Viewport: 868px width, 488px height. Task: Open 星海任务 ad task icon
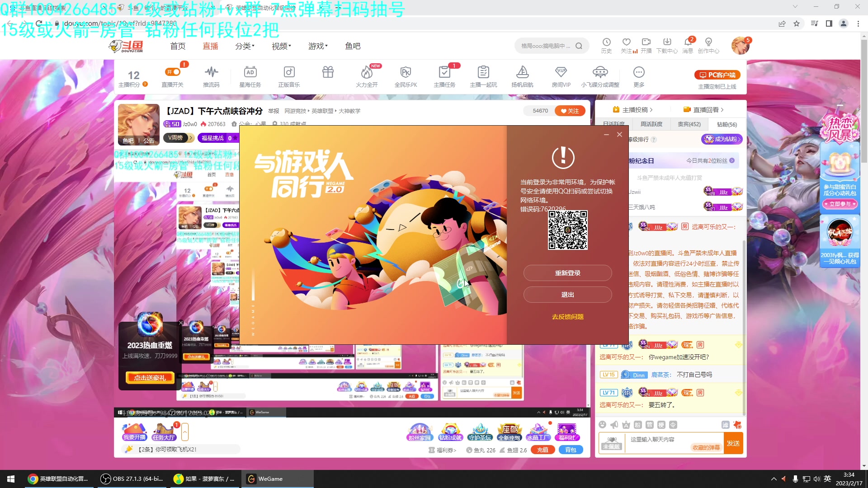(x=250, y=72)
